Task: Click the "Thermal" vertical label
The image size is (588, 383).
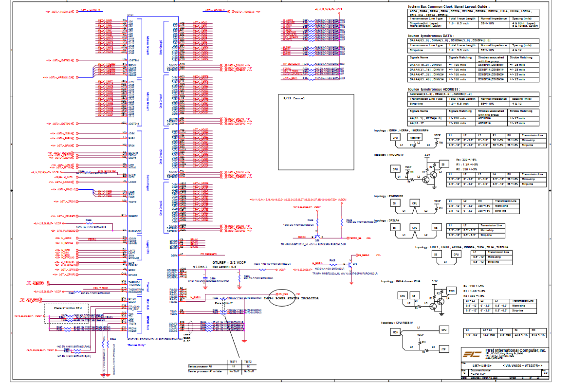Action: 148,286
